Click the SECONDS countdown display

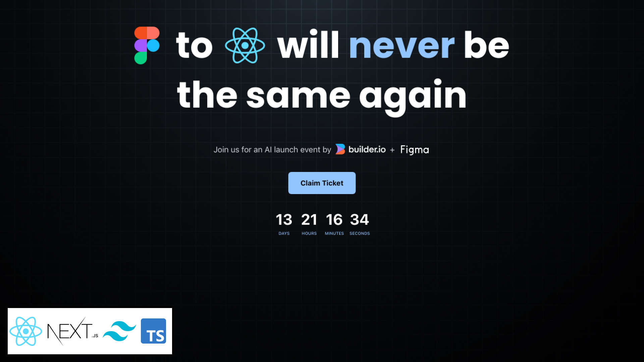coord(360,223)
